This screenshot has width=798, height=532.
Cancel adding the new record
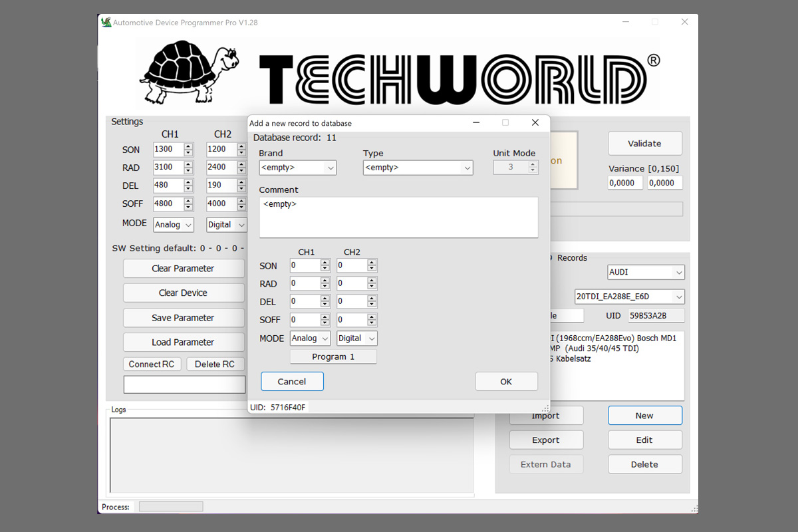pyautogui.click(x=292, y=381)
